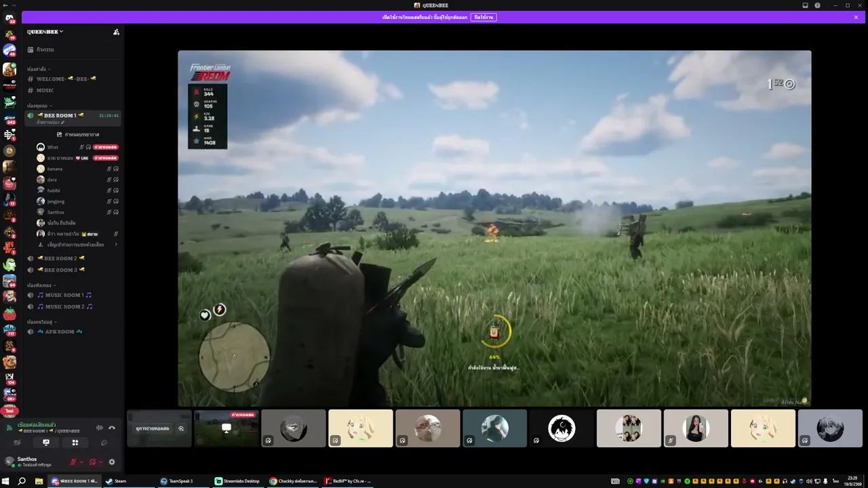The height and width of the screenshot is (488, 868).
Task: Select user jengjeng in voice list
Action: click(56, 201)
